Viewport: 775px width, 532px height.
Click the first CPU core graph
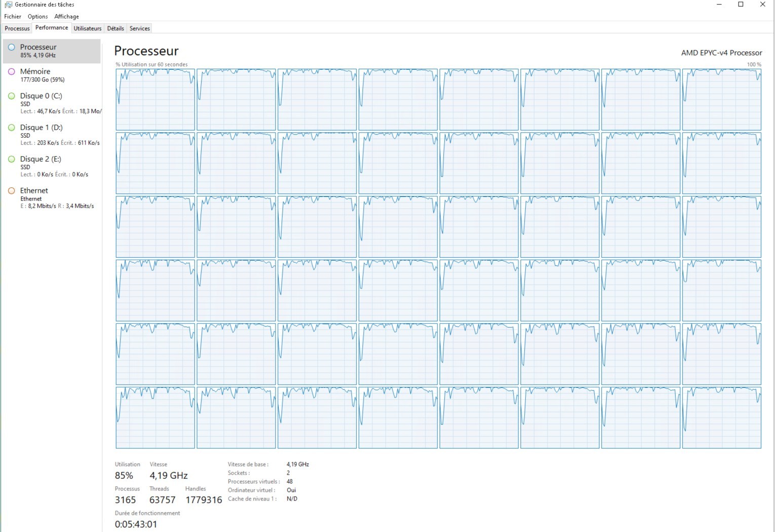(155, 100)
